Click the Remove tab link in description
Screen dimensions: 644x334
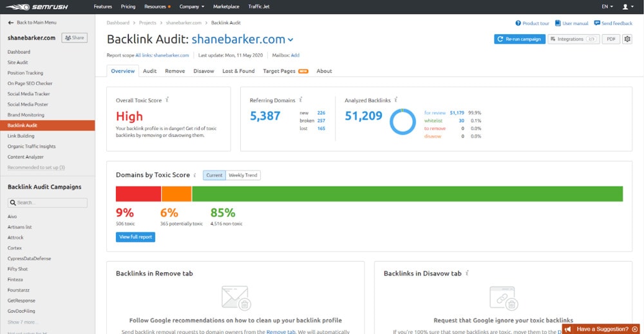point(281,331)
